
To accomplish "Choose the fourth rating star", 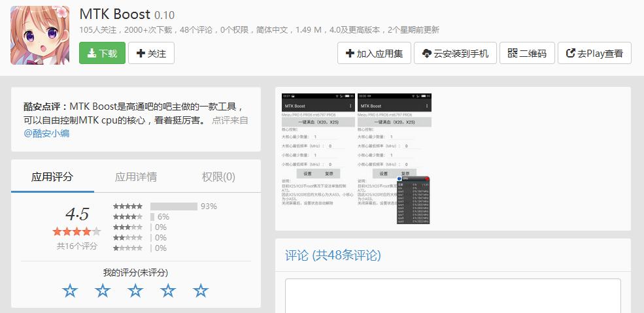I will (x=168, y=291).
